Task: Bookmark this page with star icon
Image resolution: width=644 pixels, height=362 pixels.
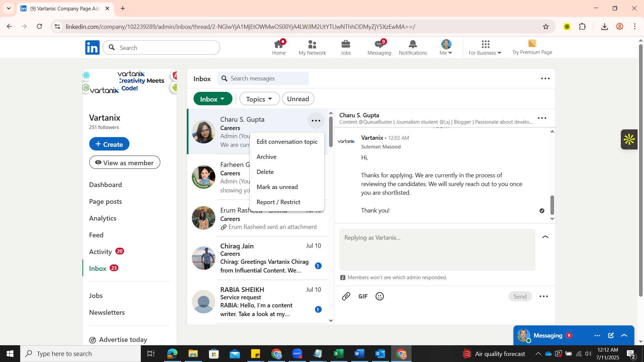Action: (546, 26)
